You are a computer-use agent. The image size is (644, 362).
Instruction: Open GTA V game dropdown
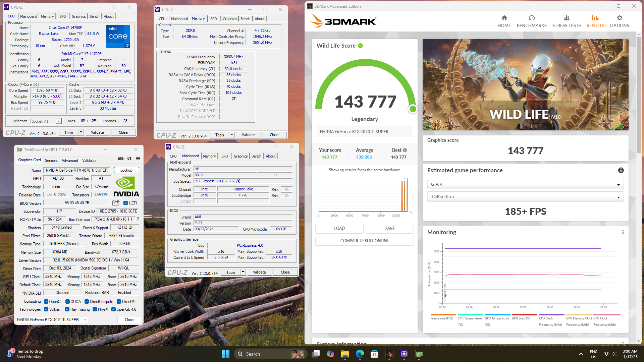pos(525,184)
